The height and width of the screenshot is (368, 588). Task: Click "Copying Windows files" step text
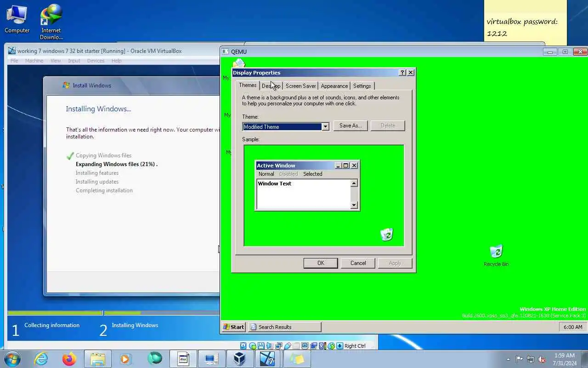103,155
